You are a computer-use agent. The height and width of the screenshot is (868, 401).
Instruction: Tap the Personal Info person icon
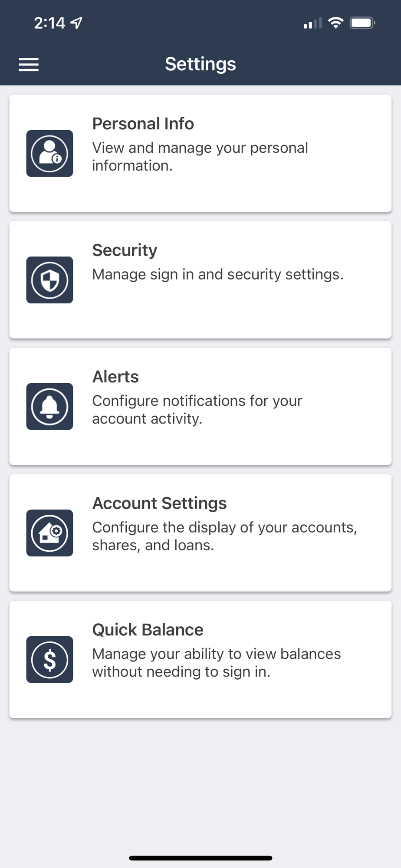[49, 153]
